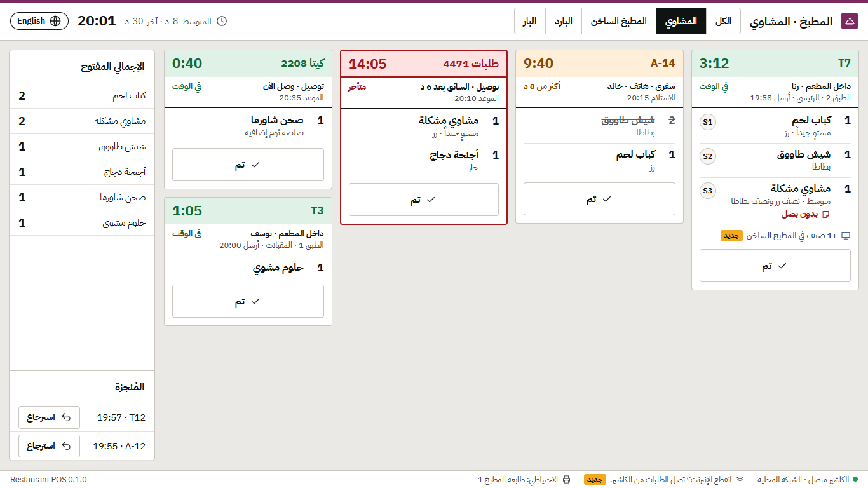This screenshot has height=488, width=868.
Task: Click the صحن شاورما row in the open totals
Action: click(x=82, y=198)
